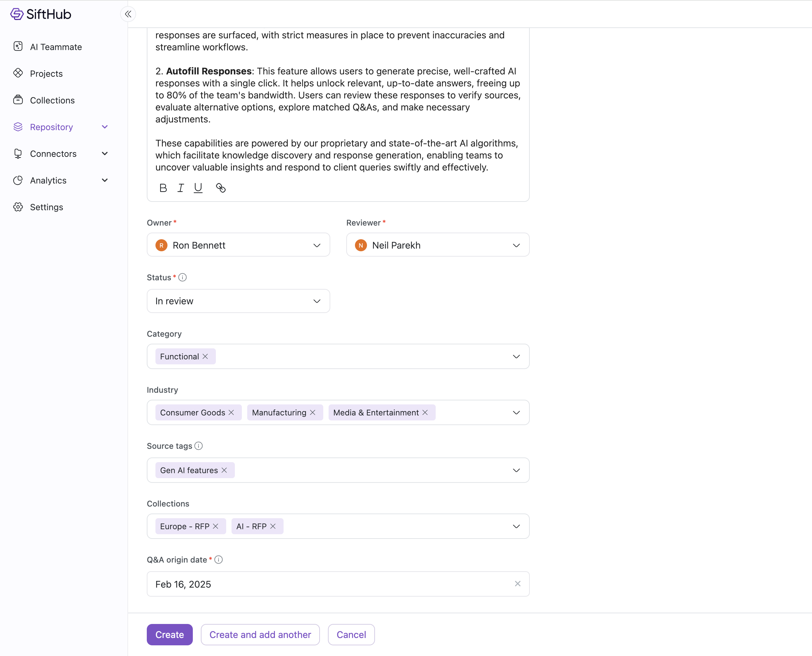Viewport: 812px width, 656px height.
Task: Click the underline formatting icon
Action: [198, 188]
